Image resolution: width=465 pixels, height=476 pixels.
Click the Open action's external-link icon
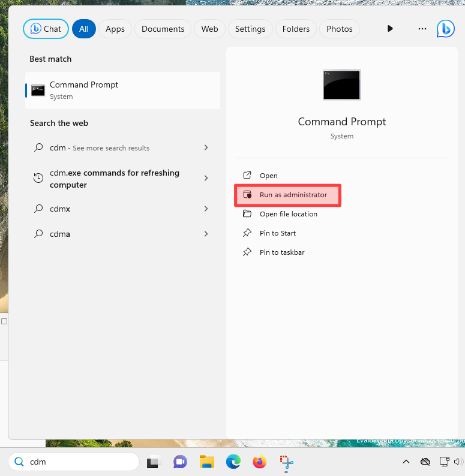pyautogui.click(x=247, y=175)
